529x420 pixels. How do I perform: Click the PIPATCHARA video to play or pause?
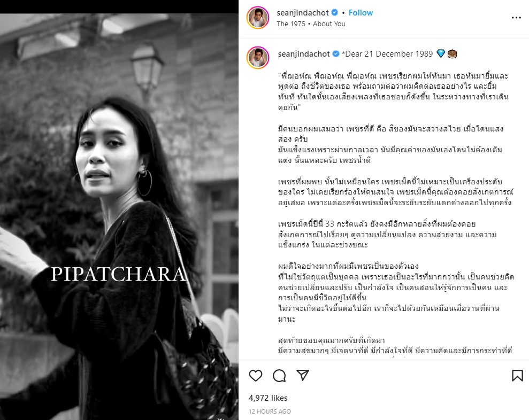point(119,216)
